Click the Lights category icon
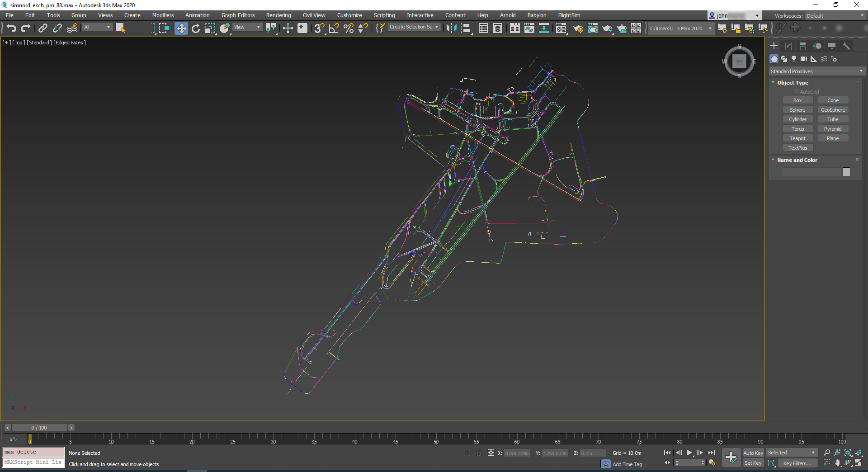Image resolution: width=868 pixels, height=472 pixels. pyautogui.click(x=794, y=59)
